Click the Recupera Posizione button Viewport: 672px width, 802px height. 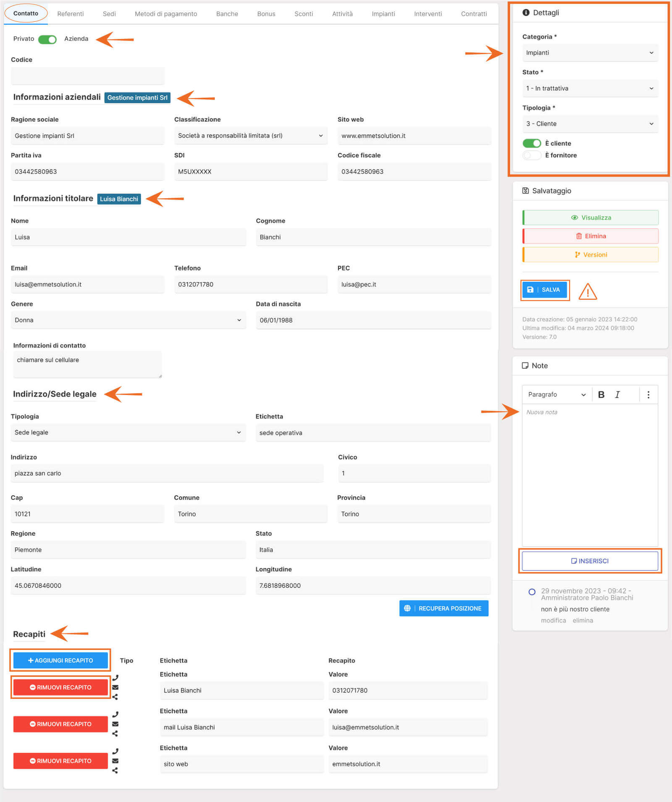[x=444, y=608]
